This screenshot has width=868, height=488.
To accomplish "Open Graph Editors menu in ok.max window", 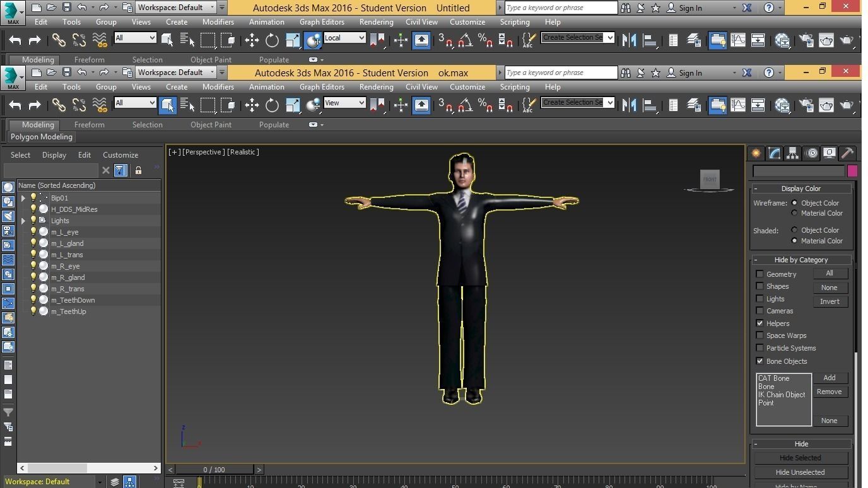I will pos(322,87).
